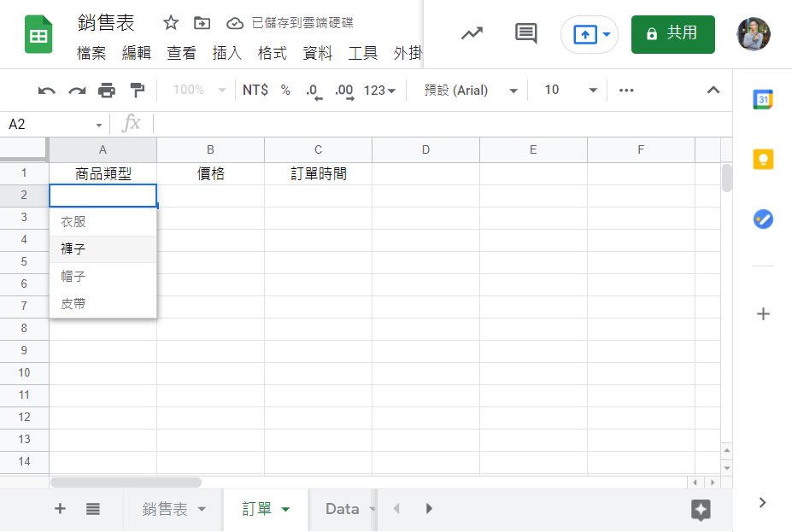The image size is (792, 532).
Task: Collapse the menus with the up chevron
Action: point(713,90)
